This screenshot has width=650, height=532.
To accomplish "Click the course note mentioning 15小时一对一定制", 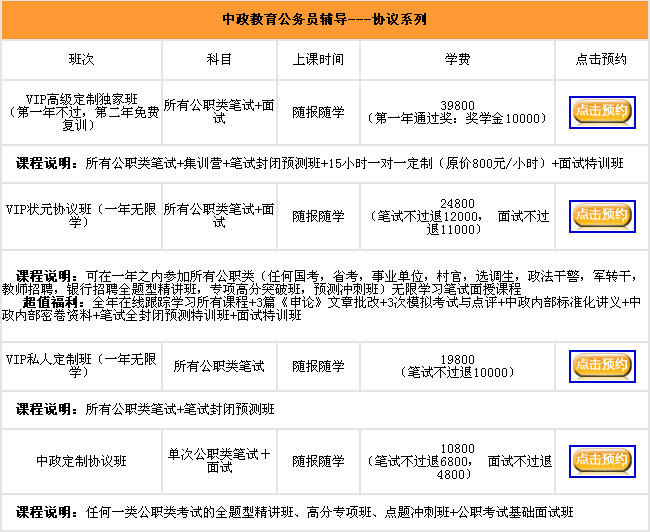I will [x=325, y=164].
